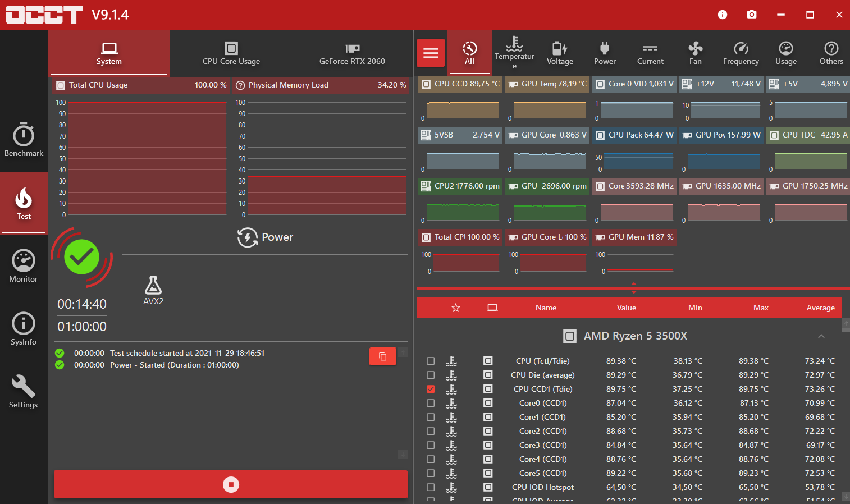
Task: Select the Usage sensor filter
Action: coord(786,53)
